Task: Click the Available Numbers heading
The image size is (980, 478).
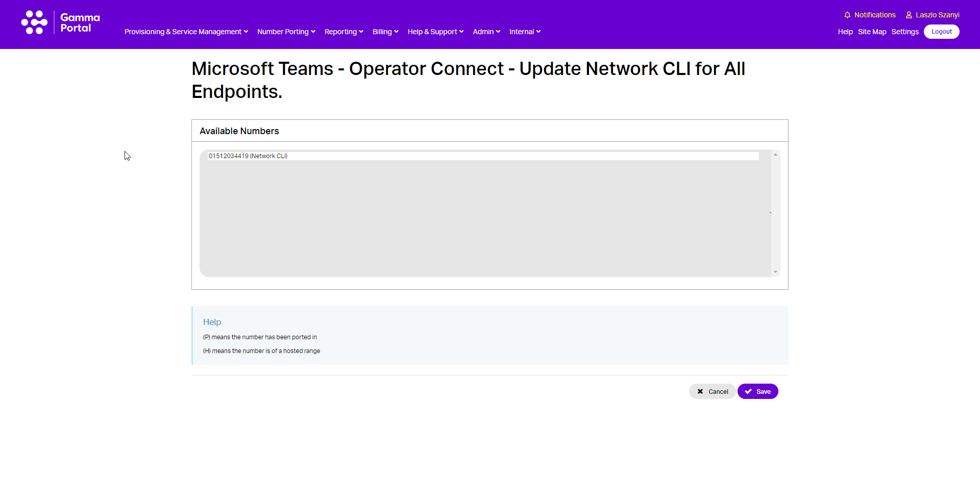Action: pyautogui.click(x=239, y=131)
